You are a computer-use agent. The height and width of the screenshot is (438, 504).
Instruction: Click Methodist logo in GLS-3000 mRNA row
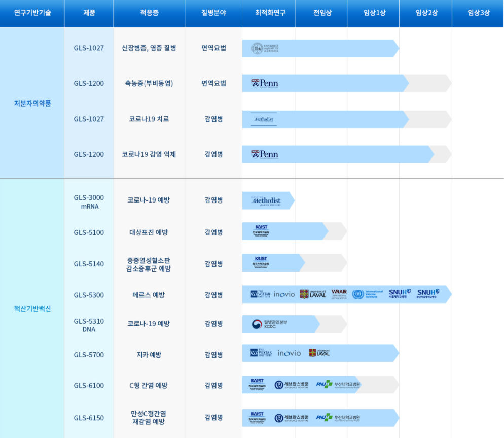point(266,201)
